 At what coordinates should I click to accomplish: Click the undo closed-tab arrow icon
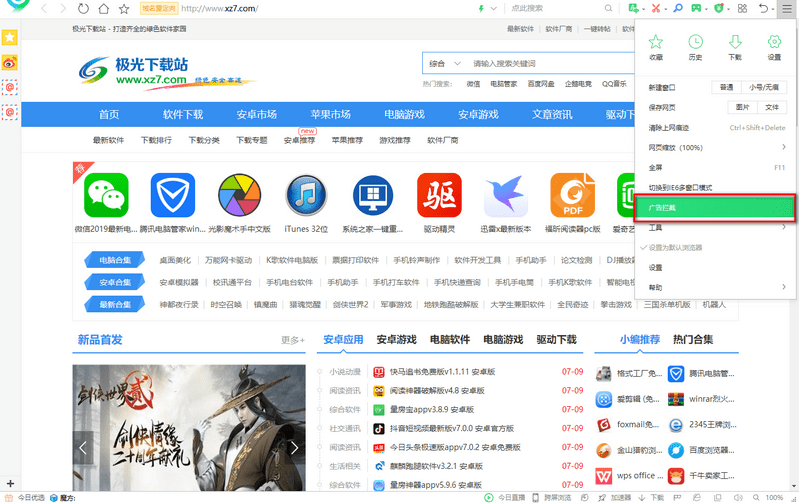(763, 8)
